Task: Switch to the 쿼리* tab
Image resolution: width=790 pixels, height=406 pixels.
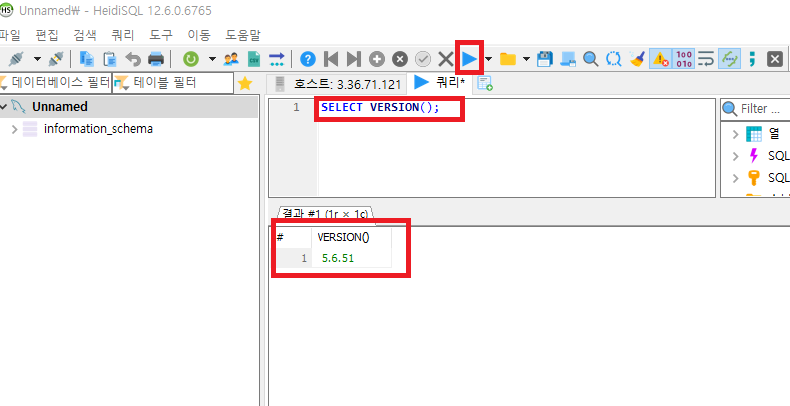Action: pos(439,83)
